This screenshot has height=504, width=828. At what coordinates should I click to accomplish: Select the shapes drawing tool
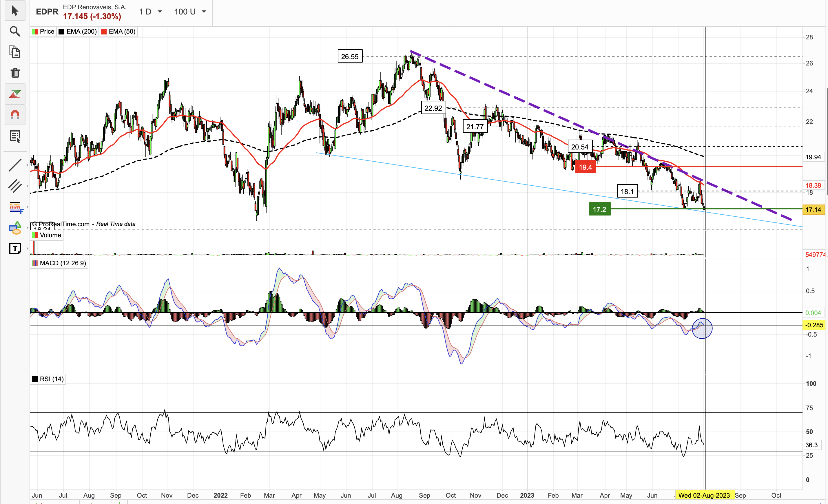point(15,228)
